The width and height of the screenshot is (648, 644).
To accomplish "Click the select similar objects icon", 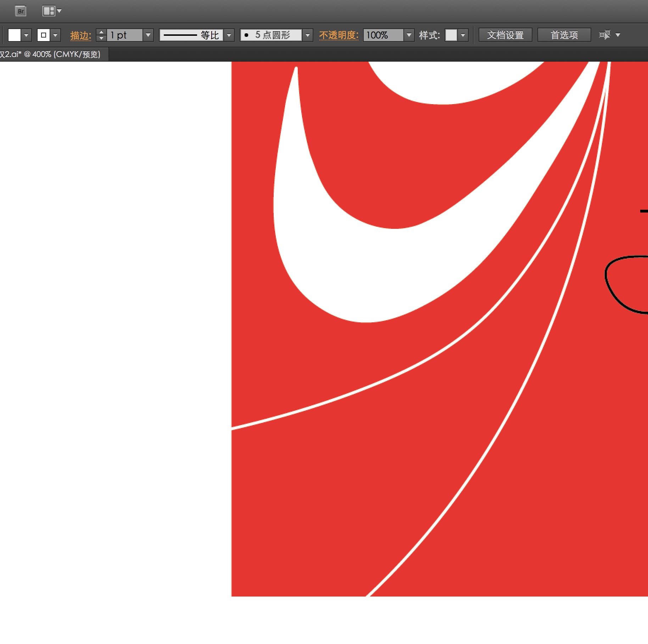I will (605, 35).
